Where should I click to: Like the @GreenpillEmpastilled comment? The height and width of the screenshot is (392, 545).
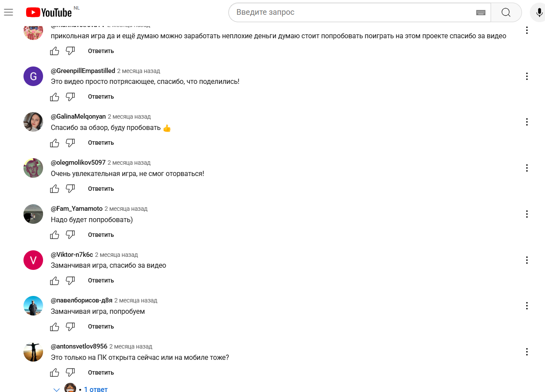pyautogui.click(x=55, y=97)
